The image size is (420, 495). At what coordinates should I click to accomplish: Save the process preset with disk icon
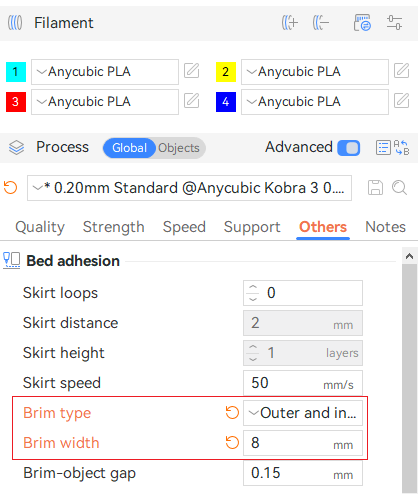375,188
